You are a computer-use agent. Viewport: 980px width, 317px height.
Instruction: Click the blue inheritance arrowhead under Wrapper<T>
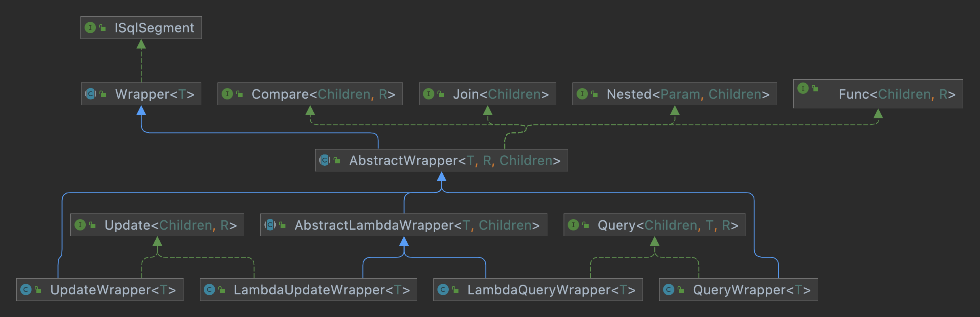click(141, 110)
